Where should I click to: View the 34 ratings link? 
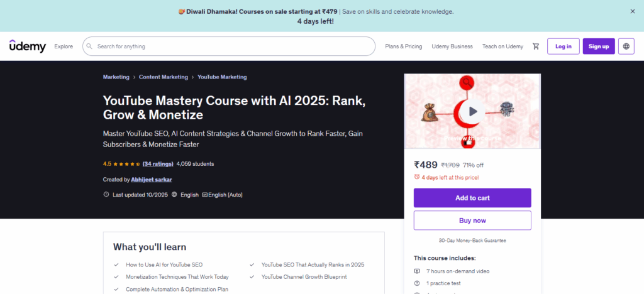click(x=158, y=164)
